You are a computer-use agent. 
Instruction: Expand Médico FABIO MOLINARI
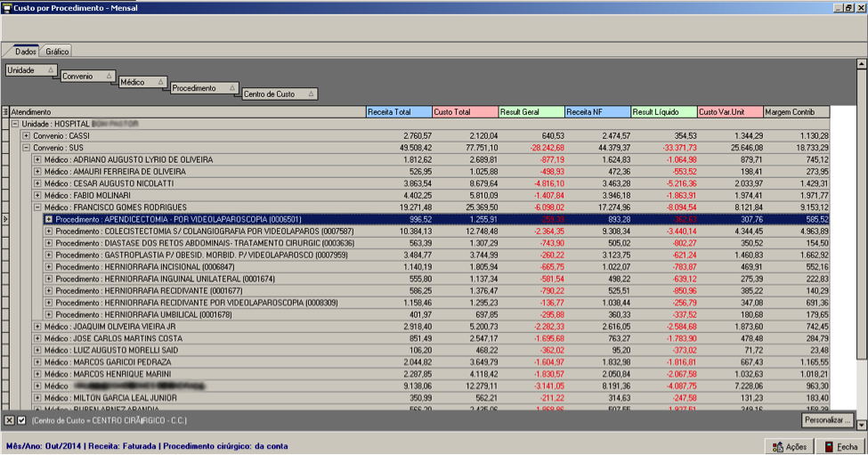pyautogui.click(x=37, y=195)
